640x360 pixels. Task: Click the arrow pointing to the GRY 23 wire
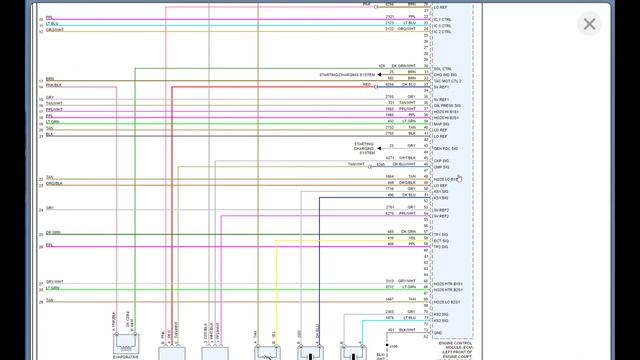[379, 148]
